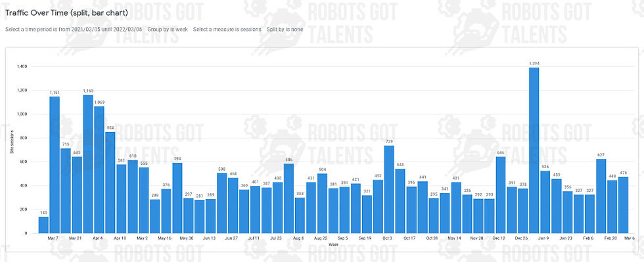Click the 'Aug 8' week axis label
644x262 pixels.
pyautogui.click(x=298, y=238)
